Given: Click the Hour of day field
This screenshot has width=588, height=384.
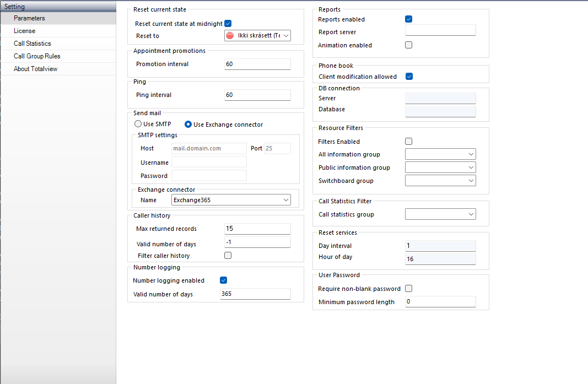Looking at the screenshot, I should pos(441,259).
